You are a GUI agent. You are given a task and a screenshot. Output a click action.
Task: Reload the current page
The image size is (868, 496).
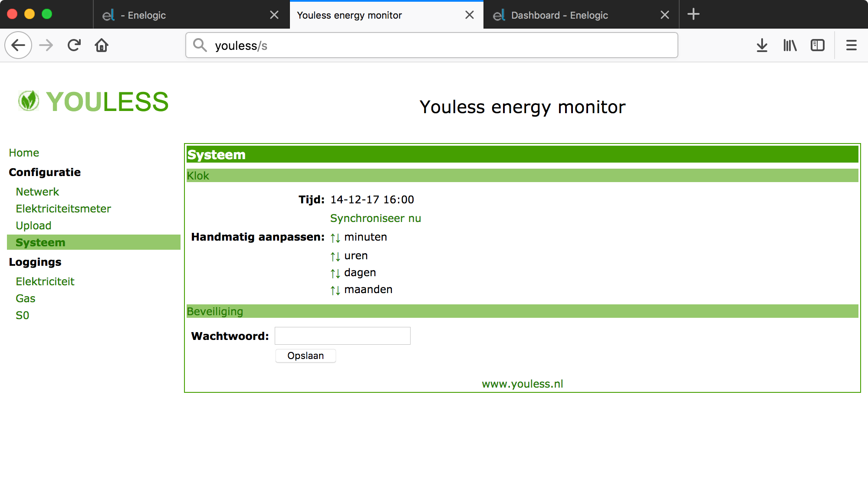pos(74,45)
